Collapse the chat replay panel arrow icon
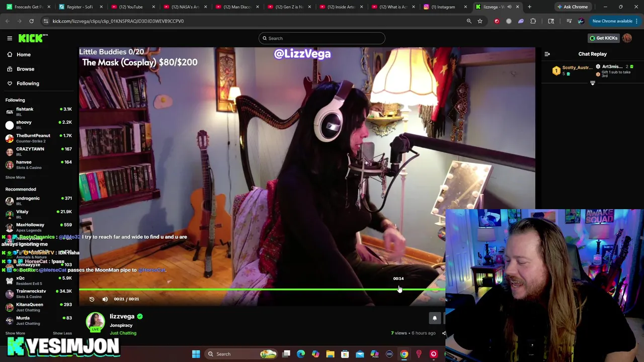Screen dimensions: 644x362 click(x=547, y=54)
